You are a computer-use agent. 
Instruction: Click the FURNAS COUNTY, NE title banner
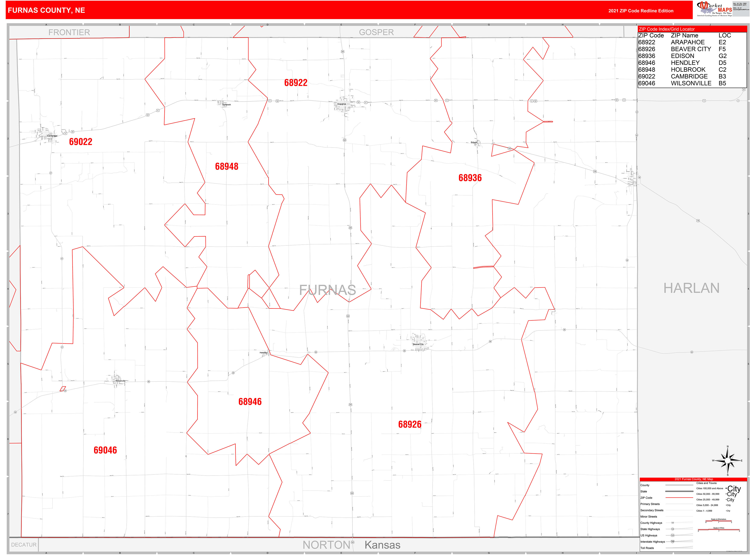click(x=46, y=10)
